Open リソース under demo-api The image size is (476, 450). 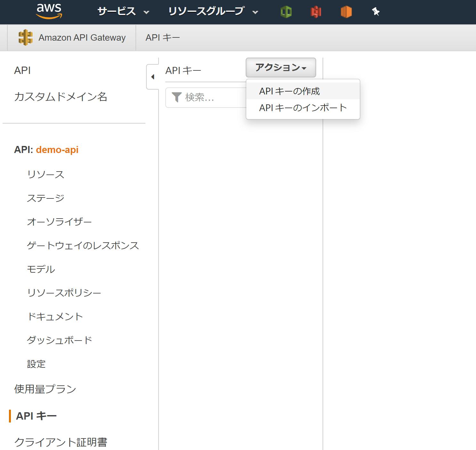coord(46,174)
